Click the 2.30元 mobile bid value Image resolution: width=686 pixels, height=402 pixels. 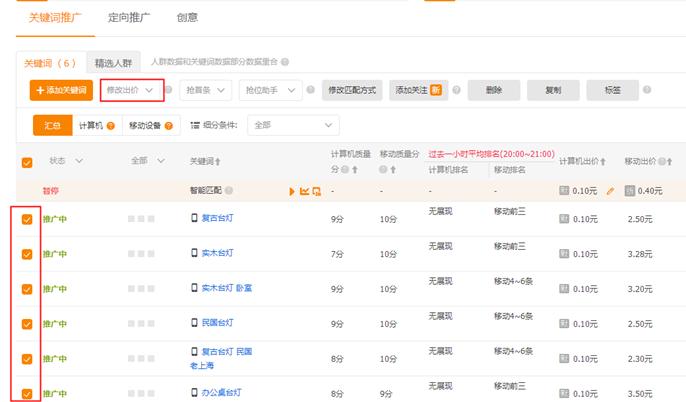(640, 359)
